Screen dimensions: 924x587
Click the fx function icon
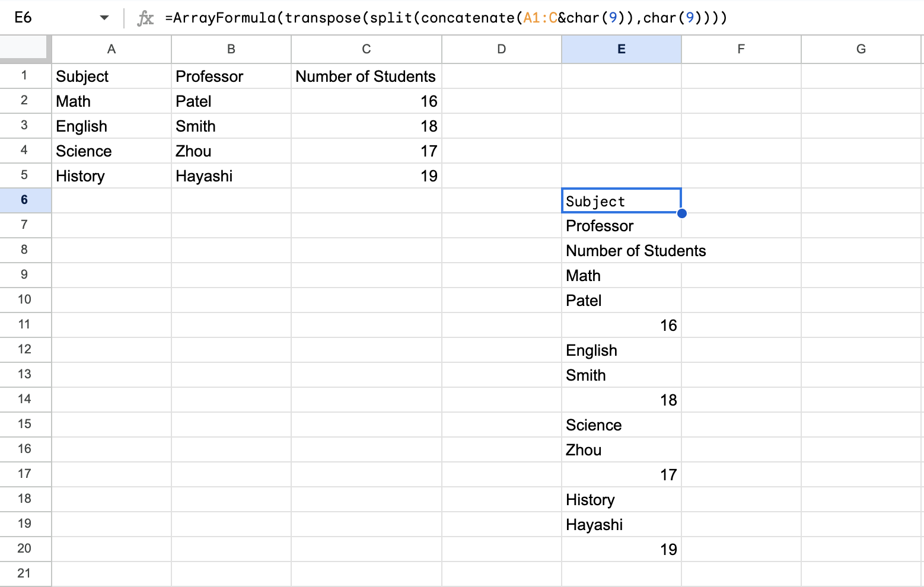click(x=144, y=18)
